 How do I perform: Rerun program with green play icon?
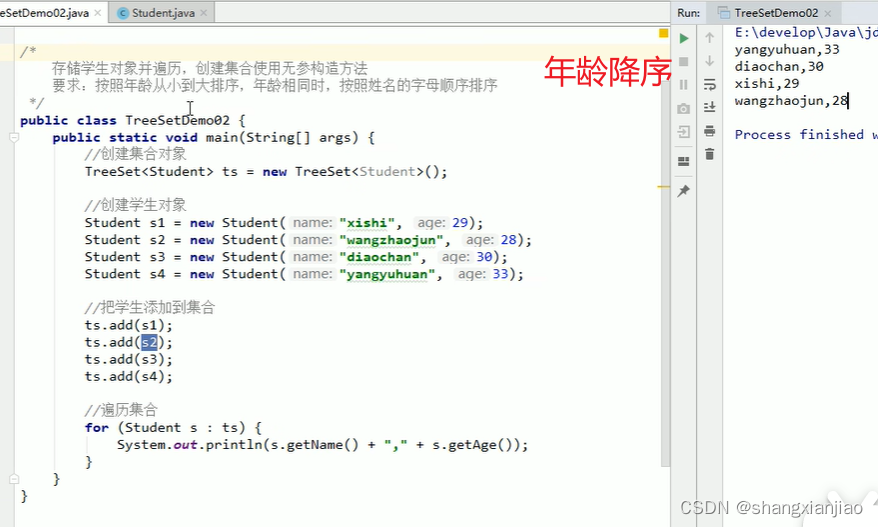click(x=684, y=38)
